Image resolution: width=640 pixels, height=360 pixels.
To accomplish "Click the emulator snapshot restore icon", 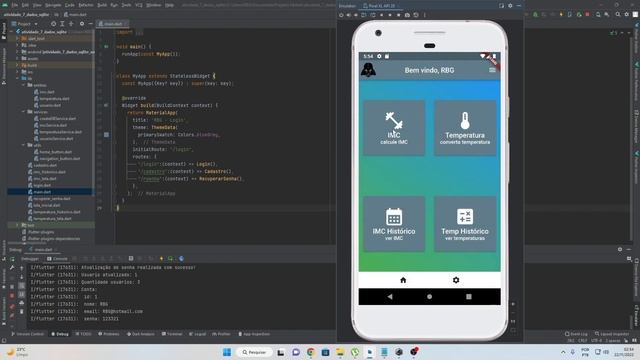I will 416,15.
